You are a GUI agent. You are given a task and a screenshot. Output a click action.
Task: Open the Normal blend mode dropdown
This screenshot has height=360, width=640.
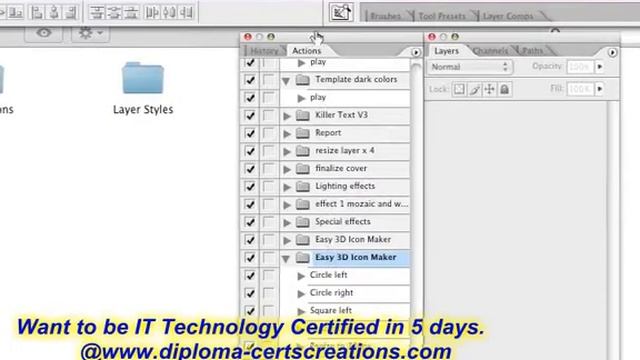[x=470, y=67]
